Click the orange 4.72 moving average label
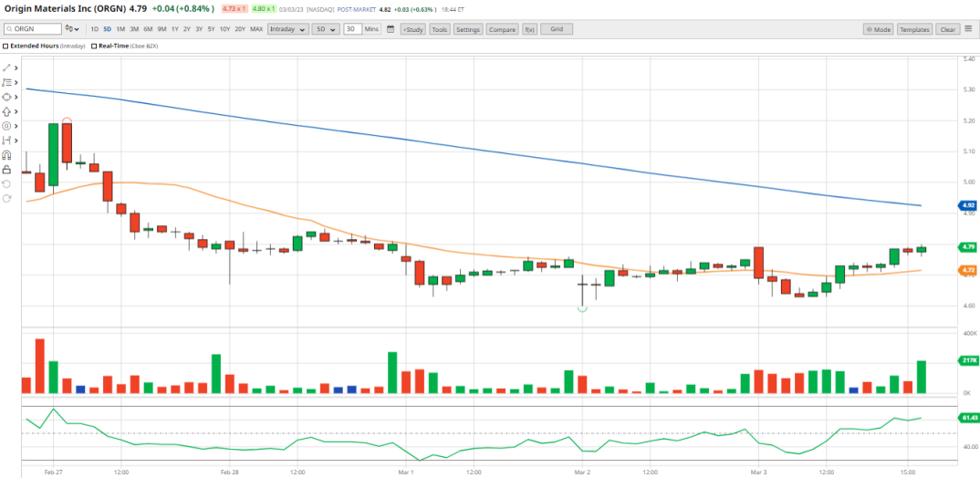980x478 pixels. tap(967, 270)
